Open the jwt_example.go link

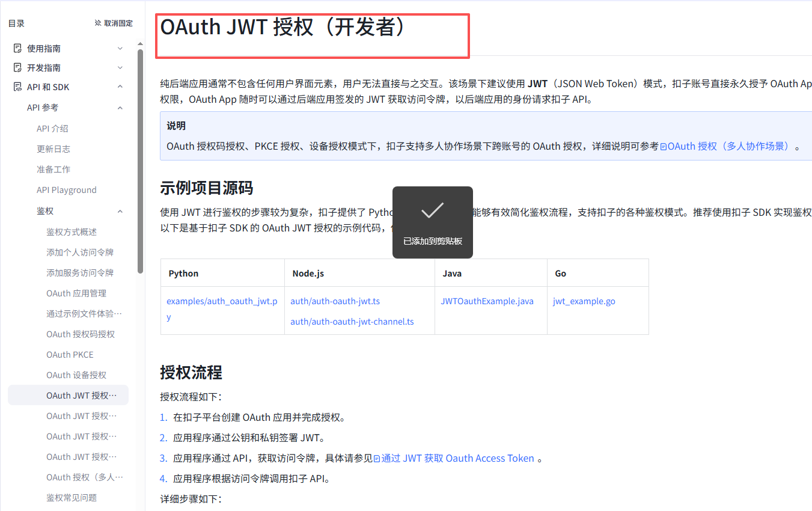click(x=584, y=301)
